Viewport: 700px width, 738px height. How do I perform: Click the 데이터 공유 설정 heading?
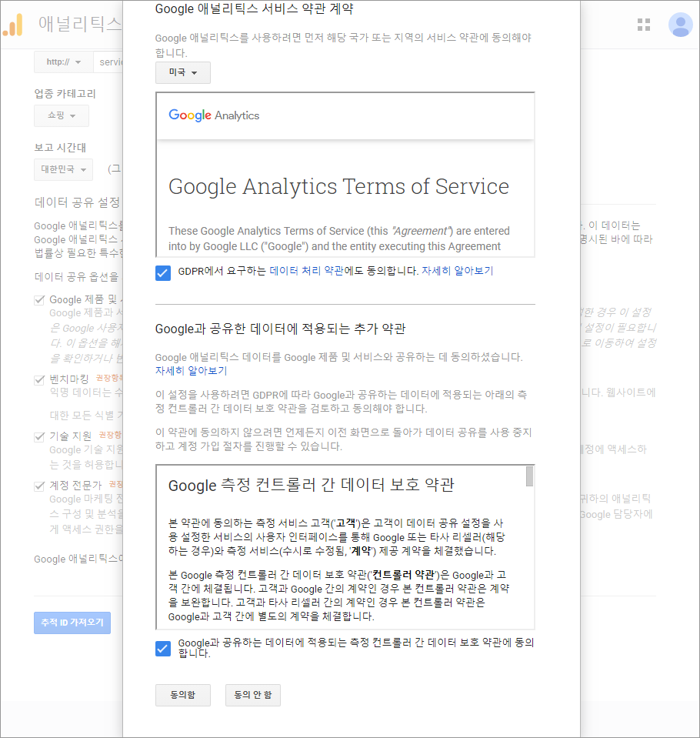pyautogui.click(x=78, y=202)
